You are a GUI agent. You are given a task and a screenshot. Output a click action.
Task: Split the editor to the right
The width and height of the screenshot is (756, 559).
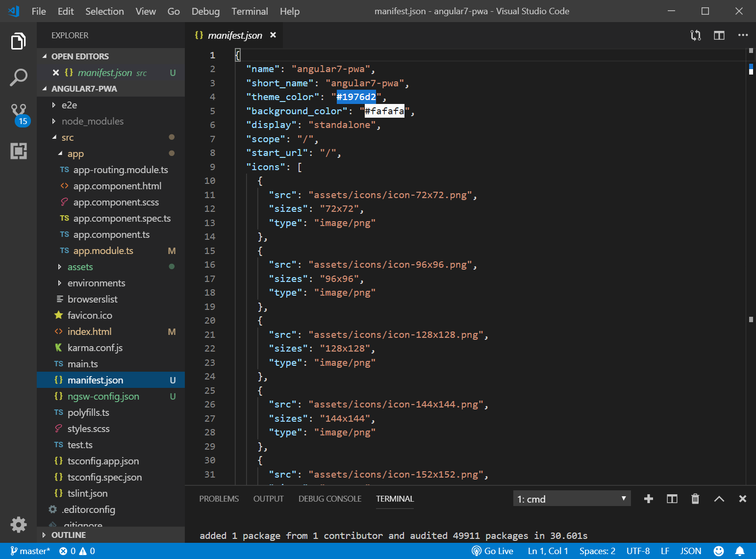coord(719,35)
